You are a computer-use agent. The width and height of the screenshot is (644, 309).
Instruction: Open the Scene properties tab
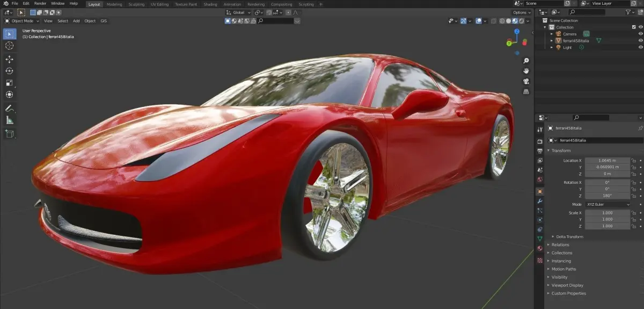point(540,170)
